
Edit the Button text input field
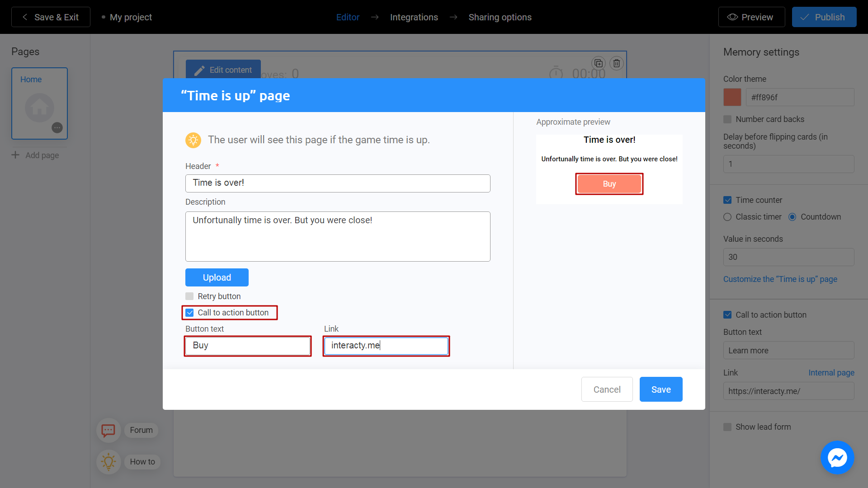248,345
